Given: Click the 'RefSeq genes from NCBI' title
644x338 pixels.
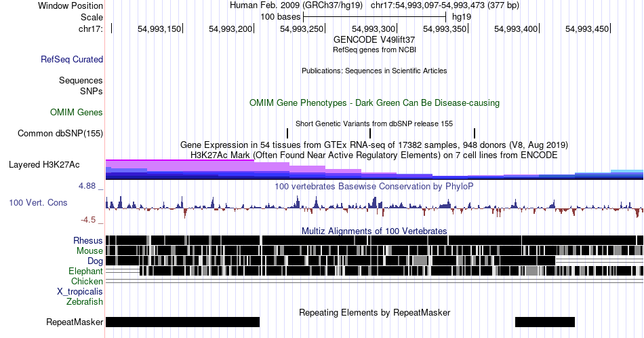Looking at the screenshot, I should (374, 50).
